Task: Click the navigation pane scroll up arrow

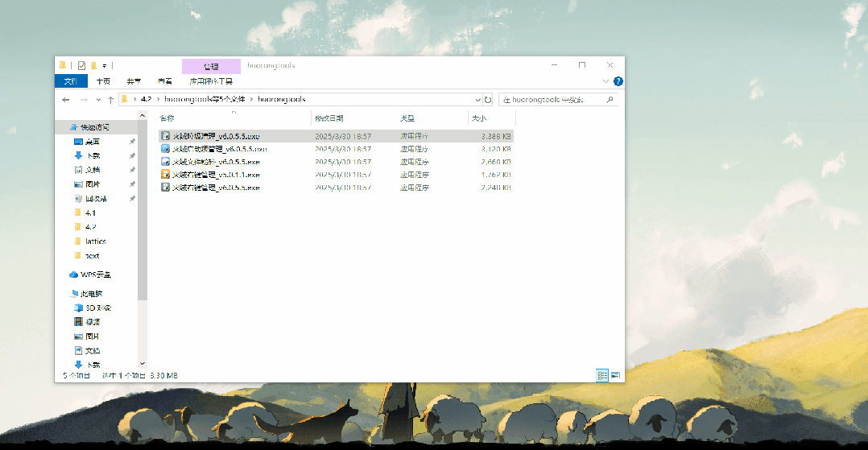Action: (143, 116)
